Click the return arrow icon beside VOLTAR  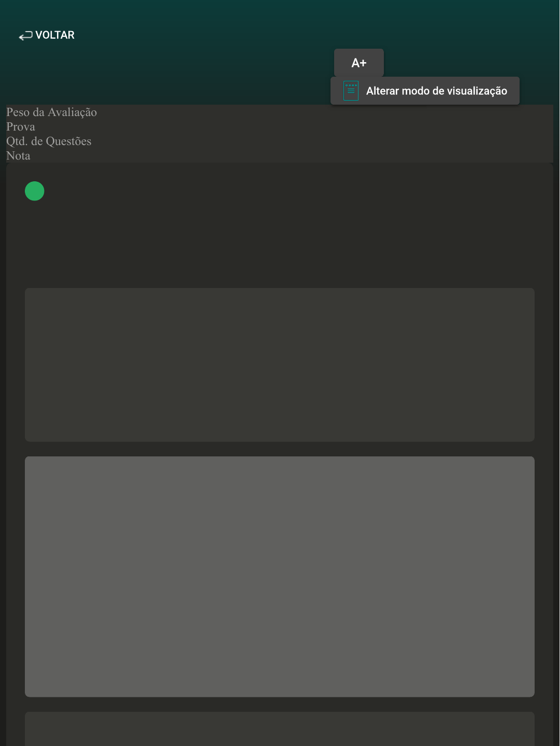[25, 36]
